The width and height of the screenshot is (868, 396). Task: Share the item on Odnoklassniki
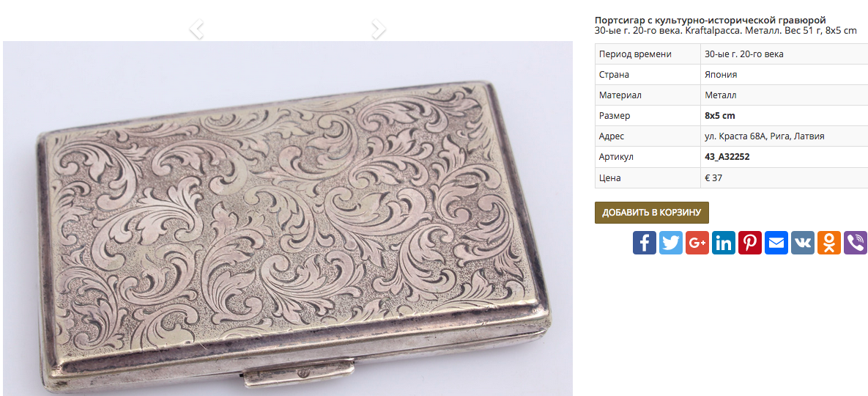829,243
